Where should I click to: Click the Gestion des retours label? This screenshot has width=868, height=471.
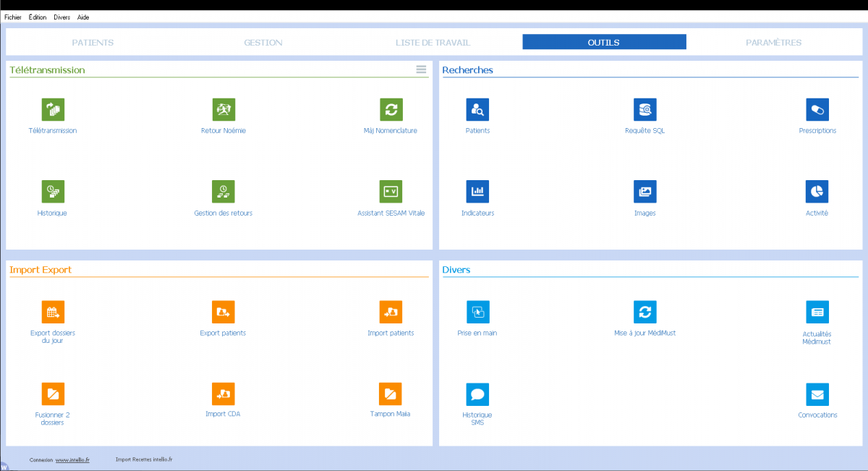pyautogui.click(x=224, y=213)
